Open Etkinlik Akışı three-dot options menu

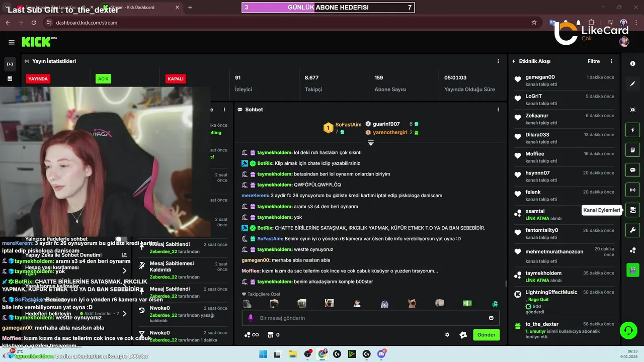(x=611, y=61)
